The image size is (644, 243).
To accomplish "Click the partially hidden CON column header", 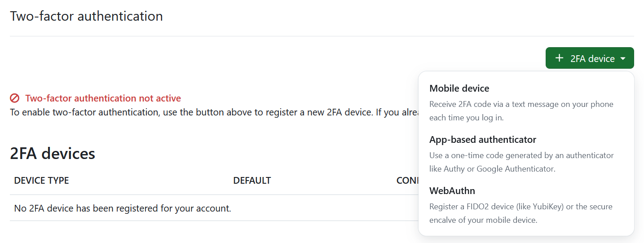I will click(x=406, y=181).
